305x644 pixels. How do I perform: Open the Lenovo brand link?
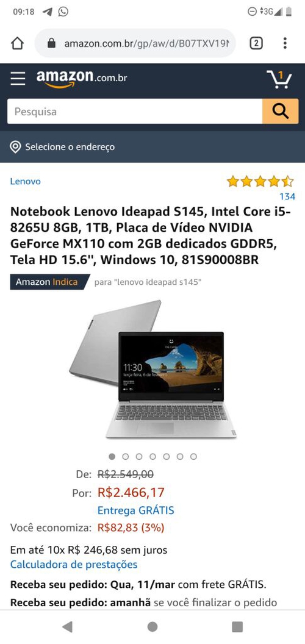click(x=26, y=182)
